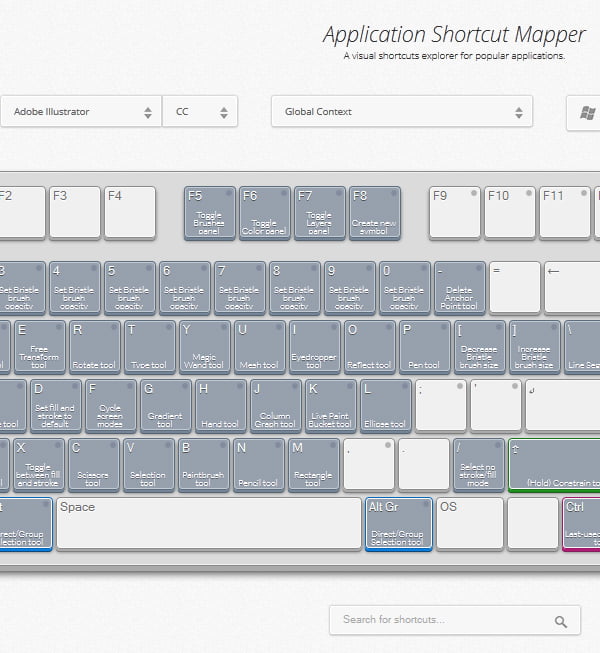The image size is (600, 653).
Task: Open the CC version dropdown
Action: pos(200,112)
